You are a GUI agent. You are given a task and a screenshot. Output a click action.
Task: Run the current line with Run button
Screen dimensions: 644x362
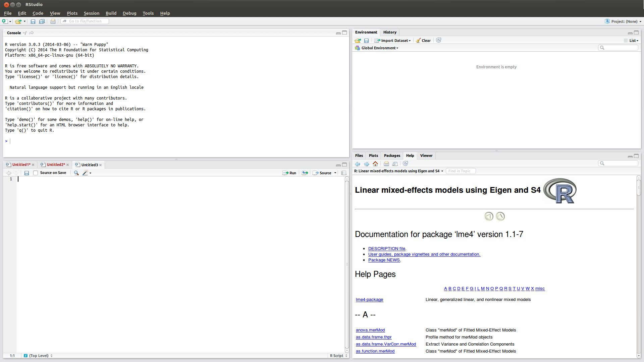[x=289, y=173]
